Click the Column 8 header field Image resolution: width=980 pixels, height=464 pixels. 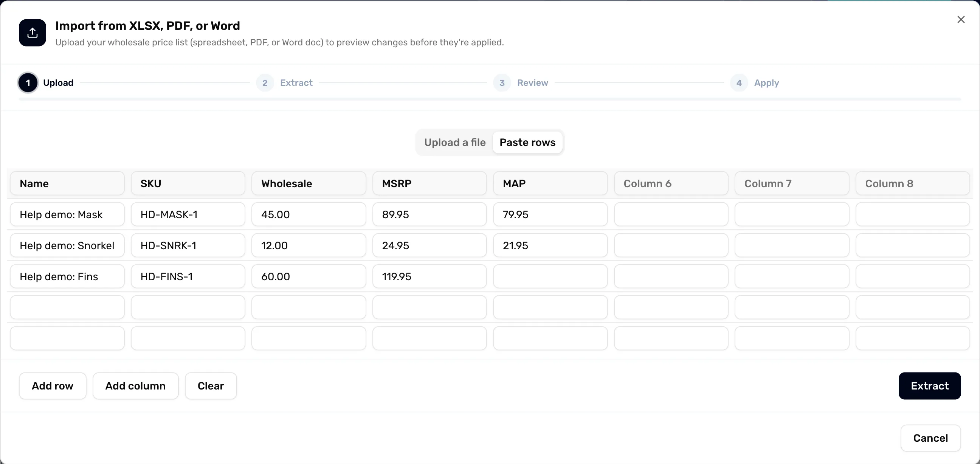(x=913, y=183)
